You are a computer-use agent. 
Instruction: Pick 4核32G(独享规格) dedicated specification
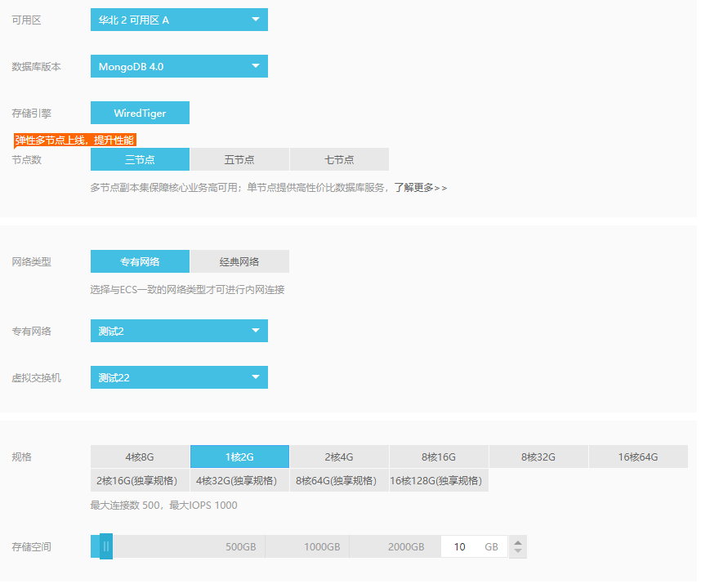click(x=239, y=480)
